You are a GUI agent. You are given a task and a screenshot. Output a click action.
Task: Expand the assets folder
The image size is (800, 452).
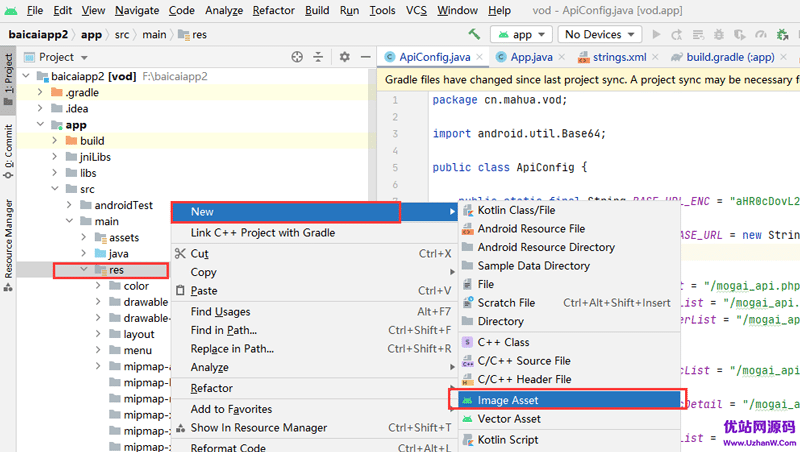click(x=84, y=237)
